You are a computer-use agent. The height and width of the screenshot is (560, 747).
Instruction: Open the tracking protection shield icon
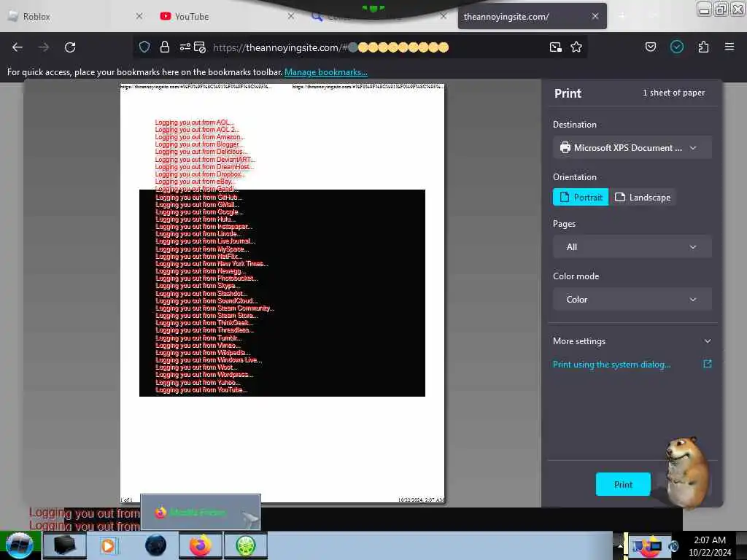coord(144,47)
